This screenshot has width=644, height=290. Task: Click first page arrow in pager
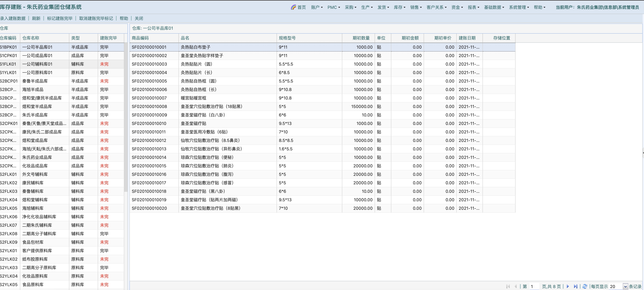[x=508, y=286]
